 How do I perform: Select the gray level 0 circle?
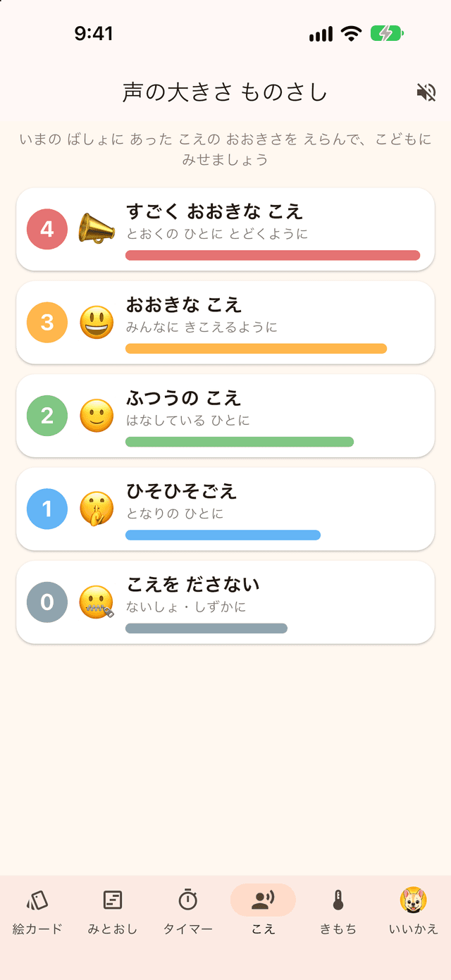tap(47, 602)
